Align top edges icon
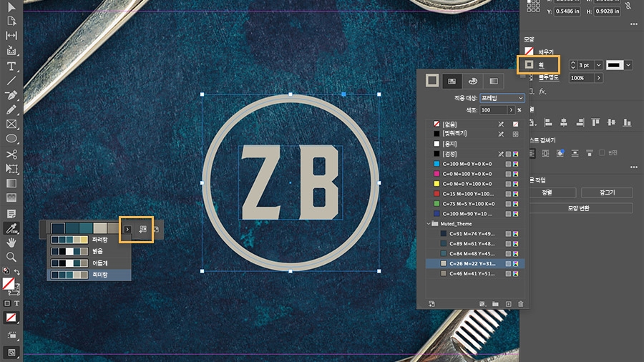The height and width of the screenshot is (362, 644). tap(595, 122)
